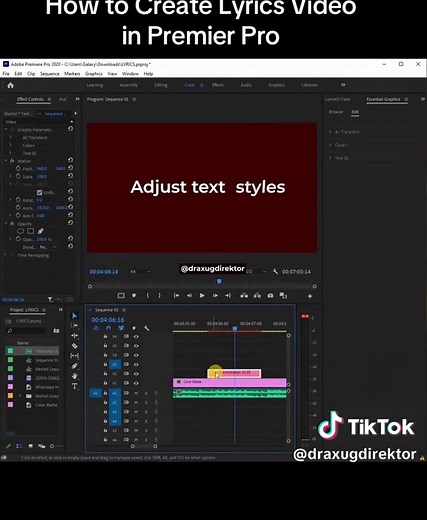The width and height of the screenshot is (427, 520).
Task: Select the Slip tool
Action: tap(74, 356)
